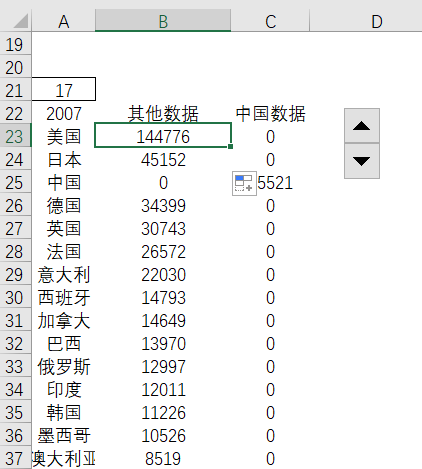422x469 pixels.
Task: Select row 19 header
Action: (x=16, y=44)
